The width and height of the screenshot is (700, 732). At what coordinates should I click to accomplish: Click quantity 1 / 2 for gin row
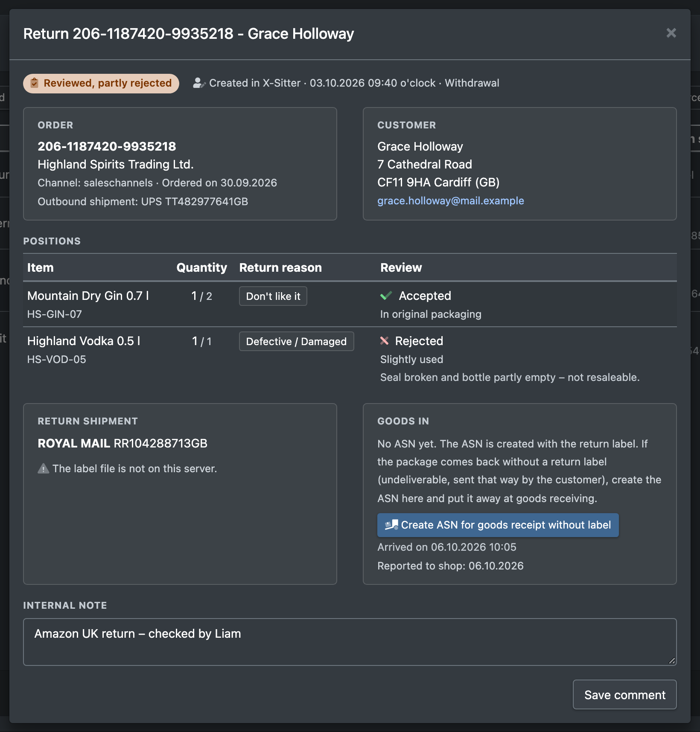201,296
